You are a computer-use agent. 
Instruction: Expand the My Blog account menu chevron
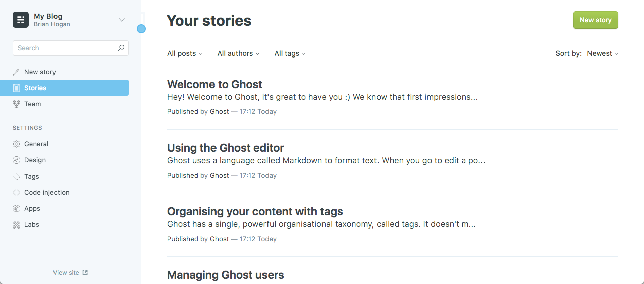[x=121, y=20]
